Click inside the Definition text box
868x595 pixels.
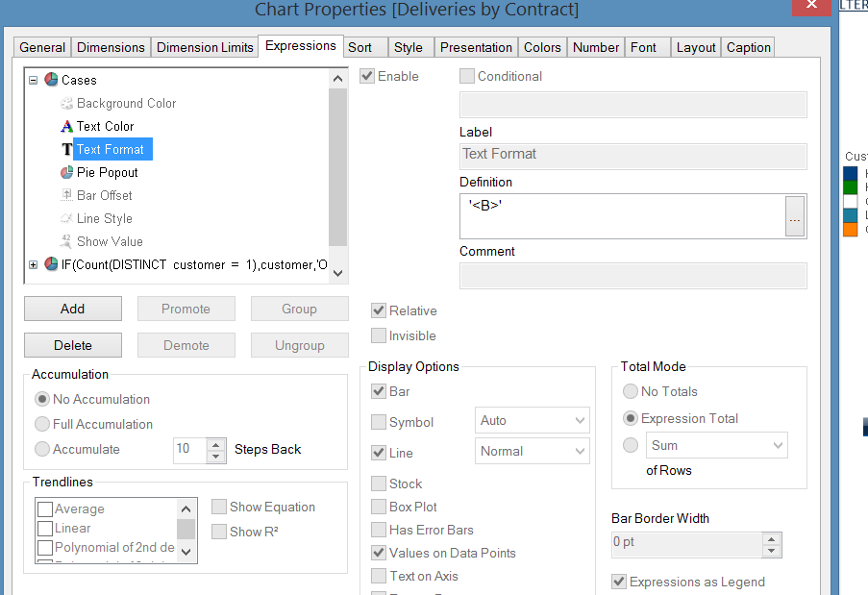tap(623, 216)
